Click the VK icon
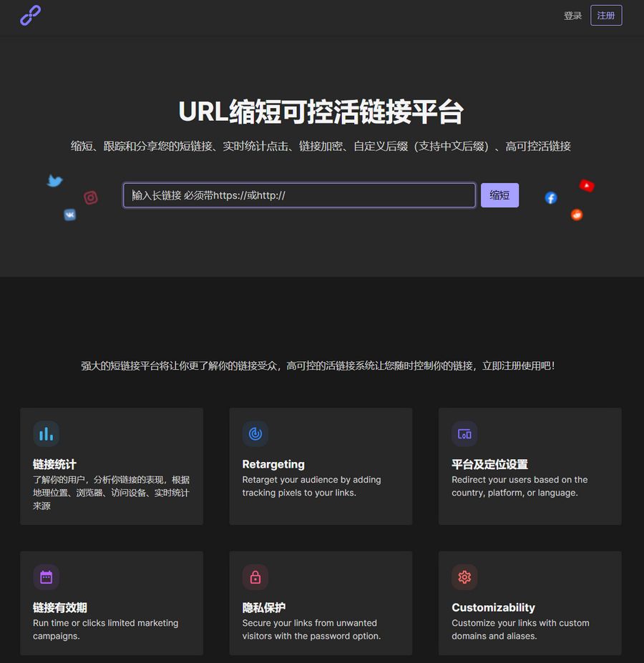The width and height of the screenshot is (644, 663). click(70, 215)
